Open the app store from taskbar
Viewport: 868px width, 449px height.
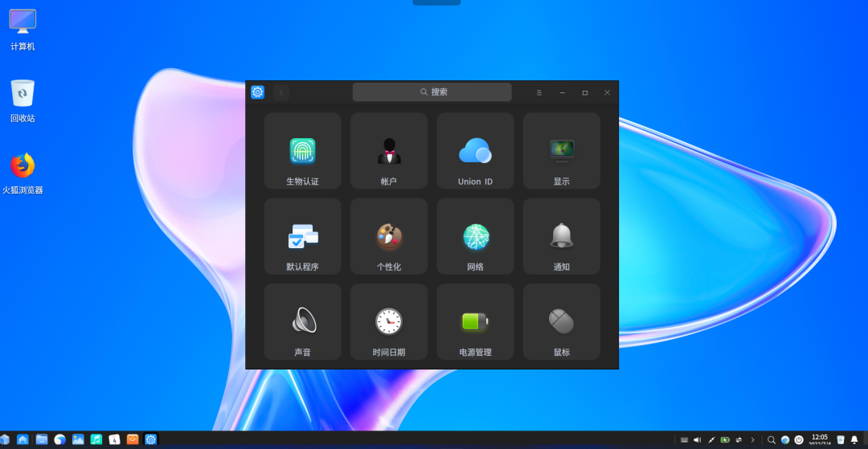point(133,439)
